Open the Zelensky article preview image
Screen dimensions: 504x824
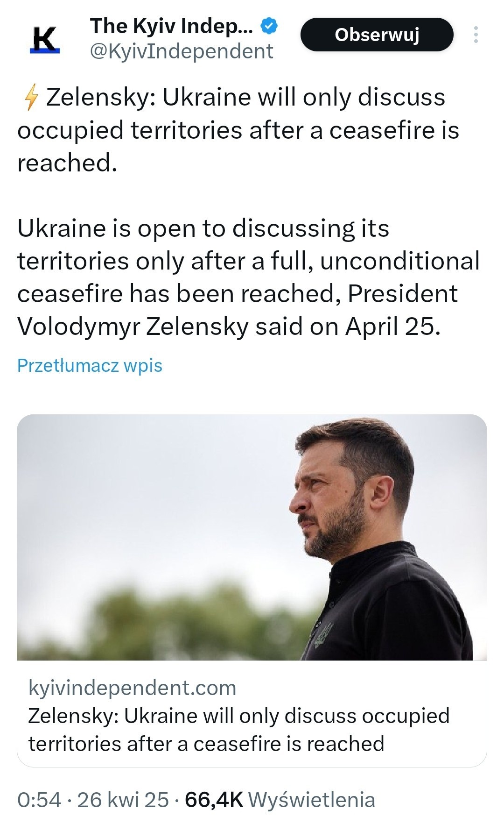click(252, 537)
